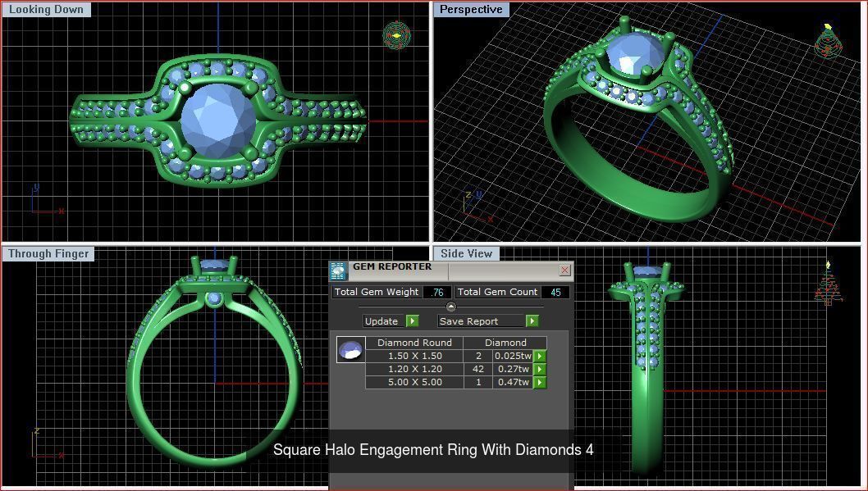
Task: Click the green arrow for the 0.47tw row
Action: point(540,383)
